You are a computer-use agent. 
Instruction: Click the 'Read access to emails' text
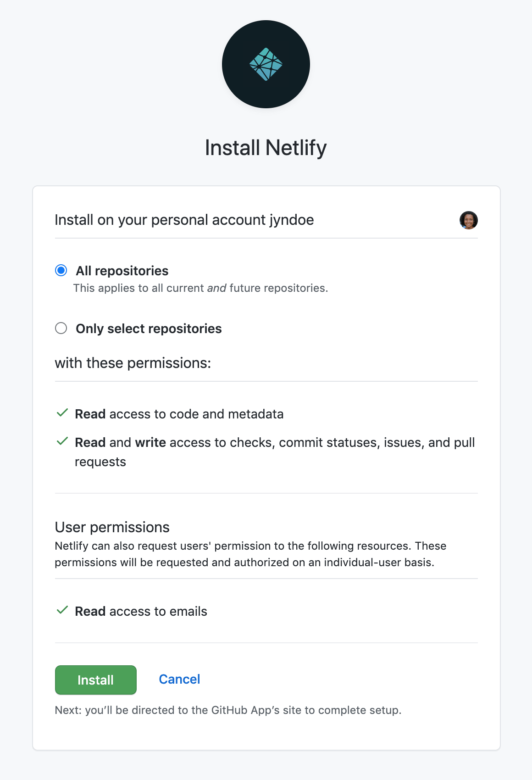(x=141, y=611)
